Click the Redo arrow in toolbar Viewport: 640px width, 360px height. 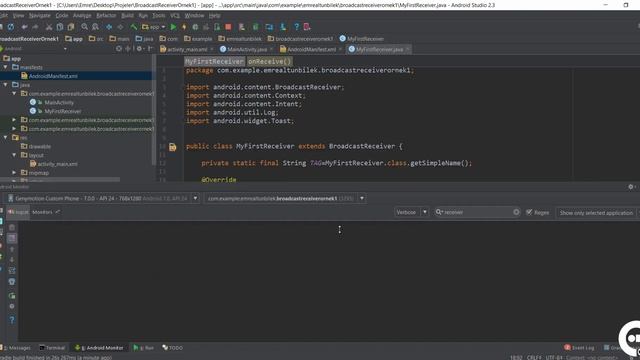35,27
